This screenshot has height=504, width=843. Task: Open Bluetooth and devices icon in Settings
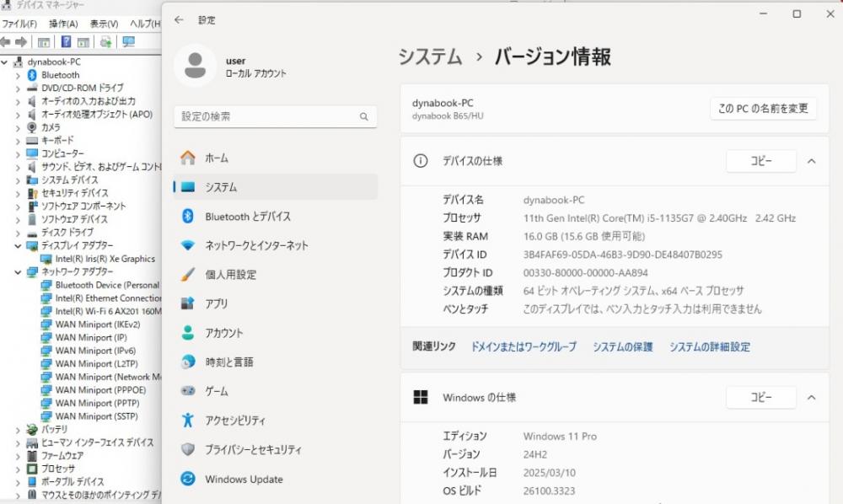point(188,216)
